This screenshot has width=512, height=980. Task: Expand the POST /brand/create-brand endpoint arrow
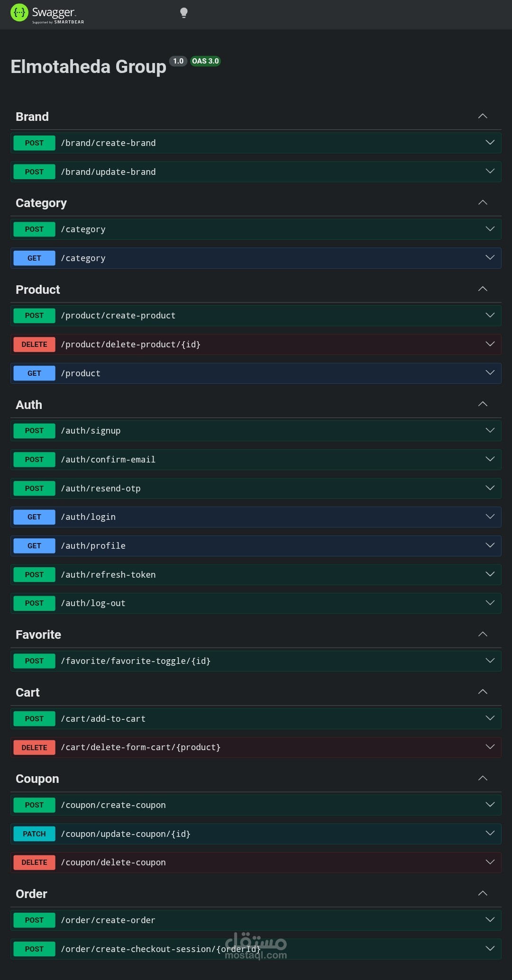[x=490, y=143]
